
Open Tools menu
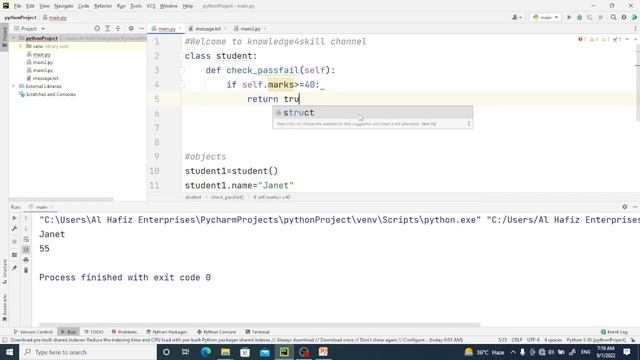[x=136, y=6]
